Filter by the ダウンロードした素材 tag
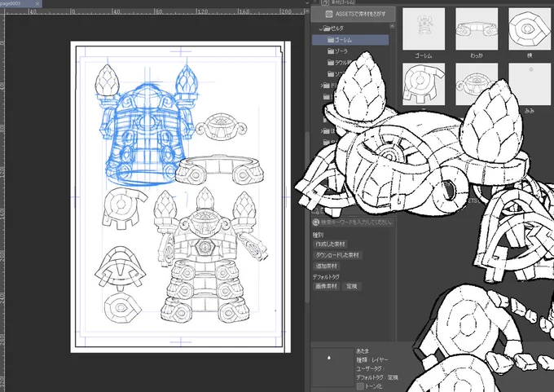 click(x=337, y=255)
